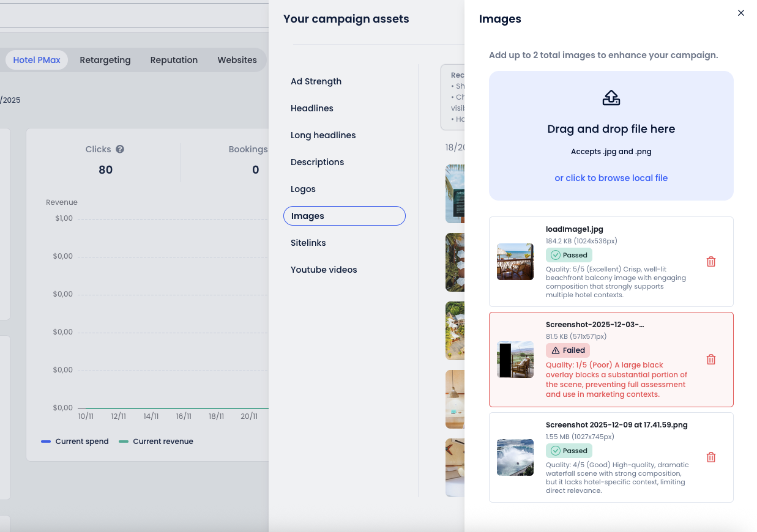Click the Passed badge on loadImage1.jpg

pos(569,255)
